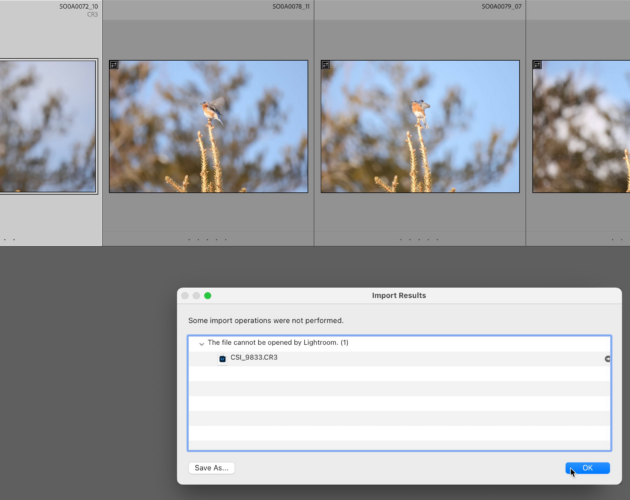
Task: Click the S00A0079_07 filename label
Action: pos(501,6)
